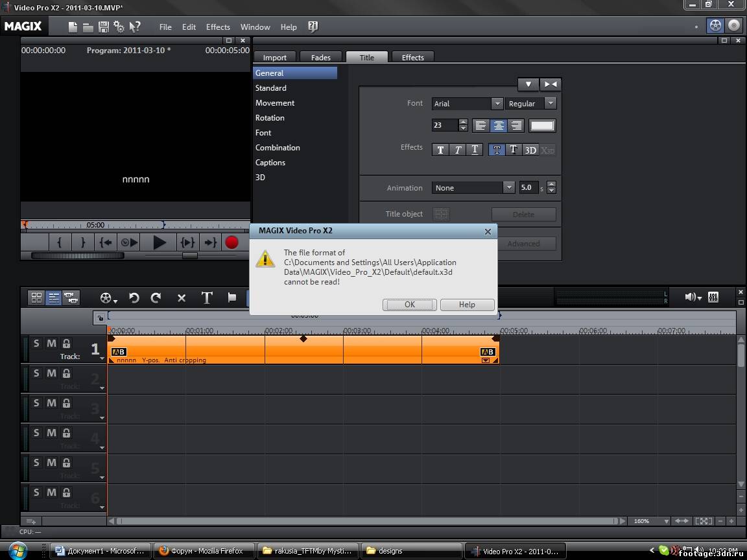The height and width of the screenshot is (560, 747).
Task: Save the project with the floppy disk icon
Action: (103, 27)
